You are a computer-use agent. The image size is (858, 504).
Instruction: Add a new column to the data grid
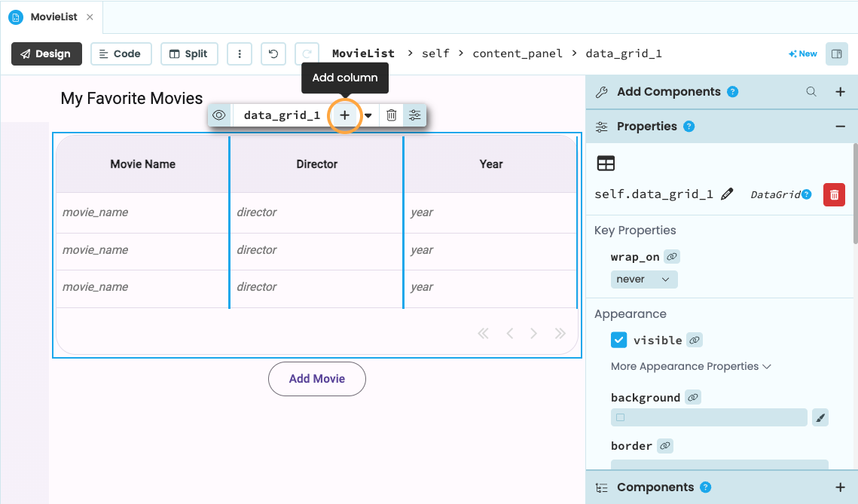(x=344, y=115)
